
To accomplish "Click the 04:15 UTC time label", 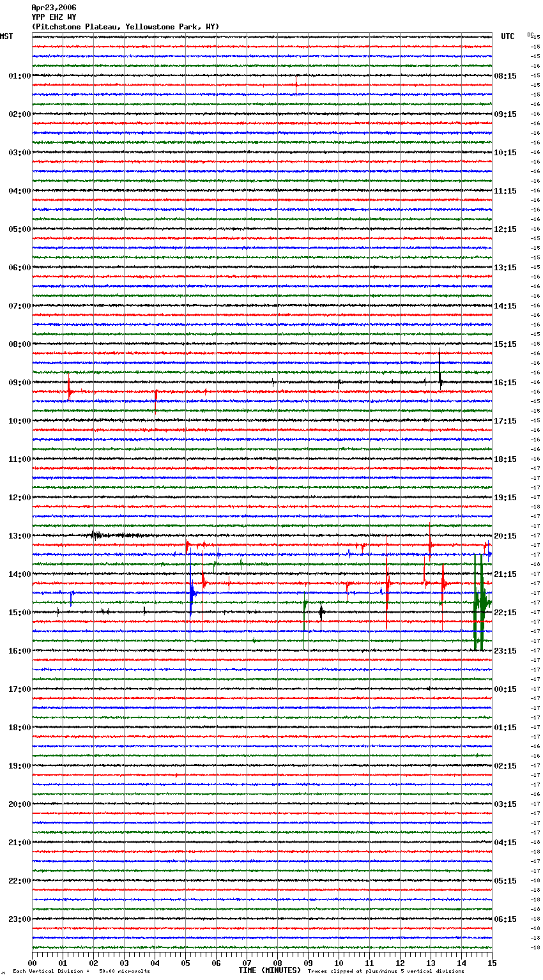I will tap(505, 843).
